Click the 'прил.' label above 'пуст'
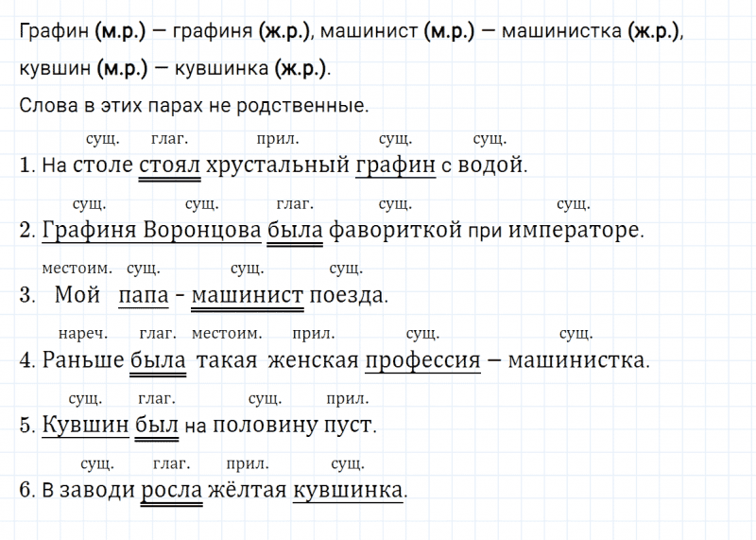Screen dimensions: 756x540 (348, 398)
